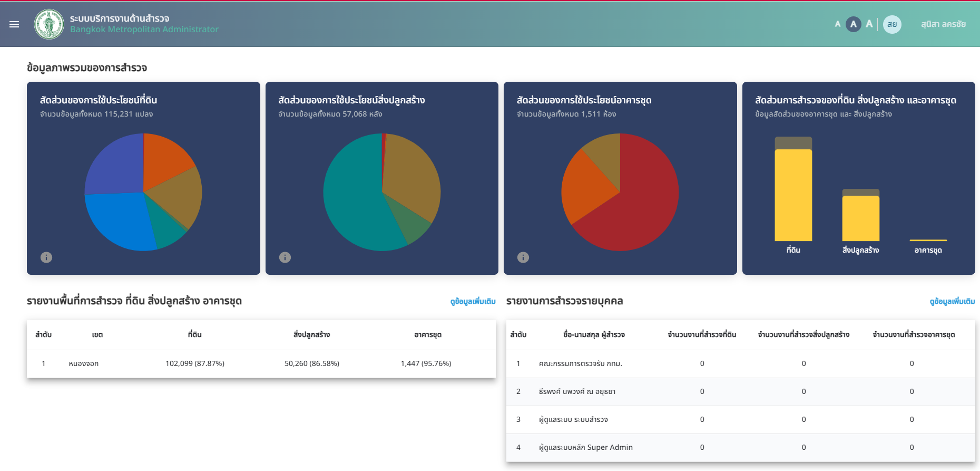Image resolution: width=980 pixels, height=471 pixels.
Task: Show info for condominium use pie chart
Action: tap(523, 257)
